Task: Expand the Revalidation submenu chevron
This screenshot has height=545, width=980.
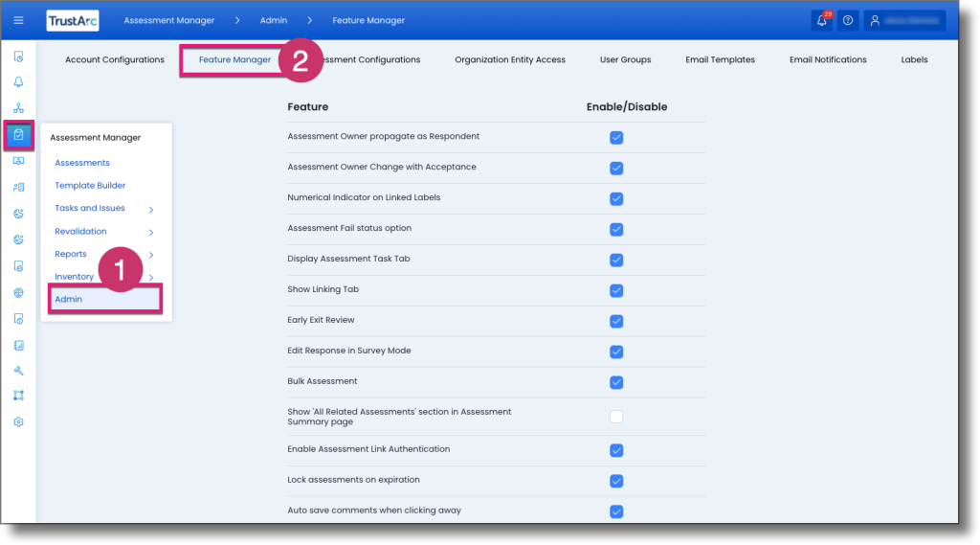Action: 151,232
